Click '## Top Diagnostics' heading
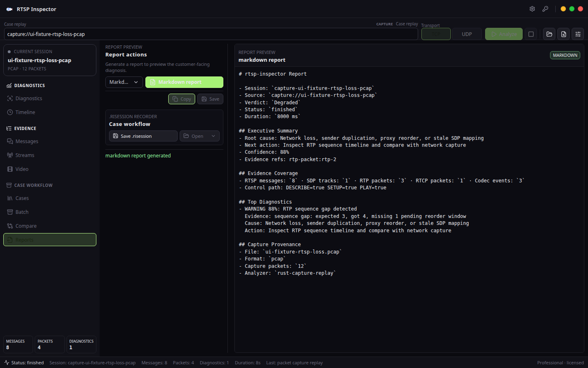 click(x=265, y=202)
